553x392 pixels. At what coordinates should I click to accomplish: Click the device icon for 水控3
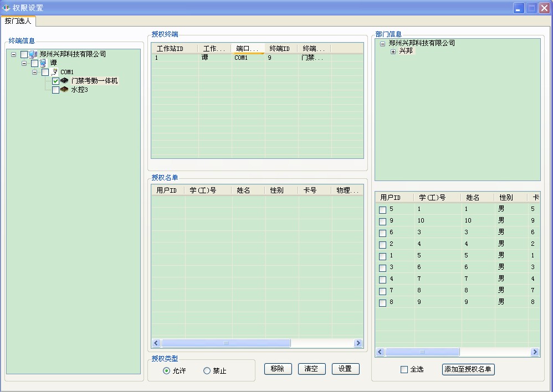coord(64,90)
